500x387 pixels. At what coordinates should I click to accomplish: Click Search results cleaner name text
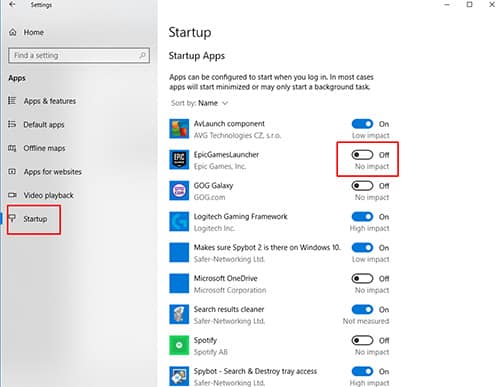point(229,309)
